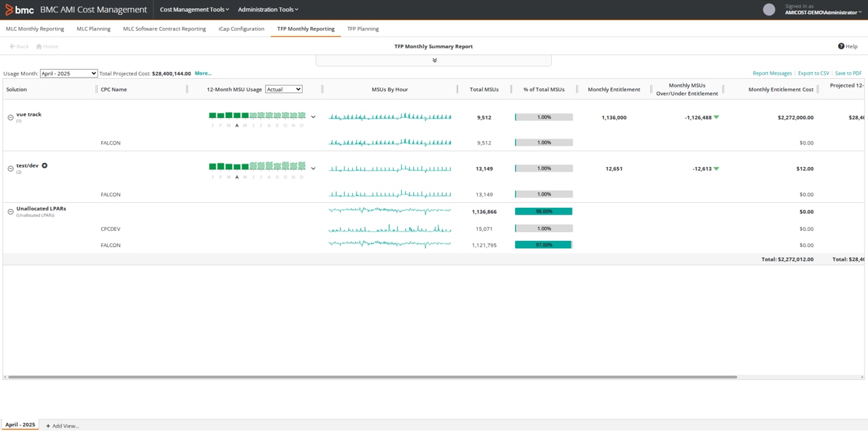Click the green arrow beside -1,126,488
The height and width of the screenshot is (431, 868).
716,117
